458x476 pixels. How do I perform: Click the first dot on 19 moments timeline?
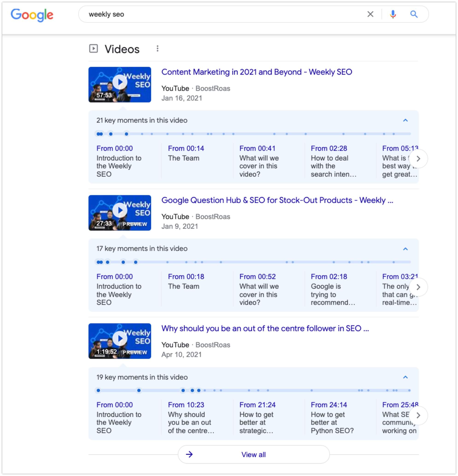tap(98, 390)
